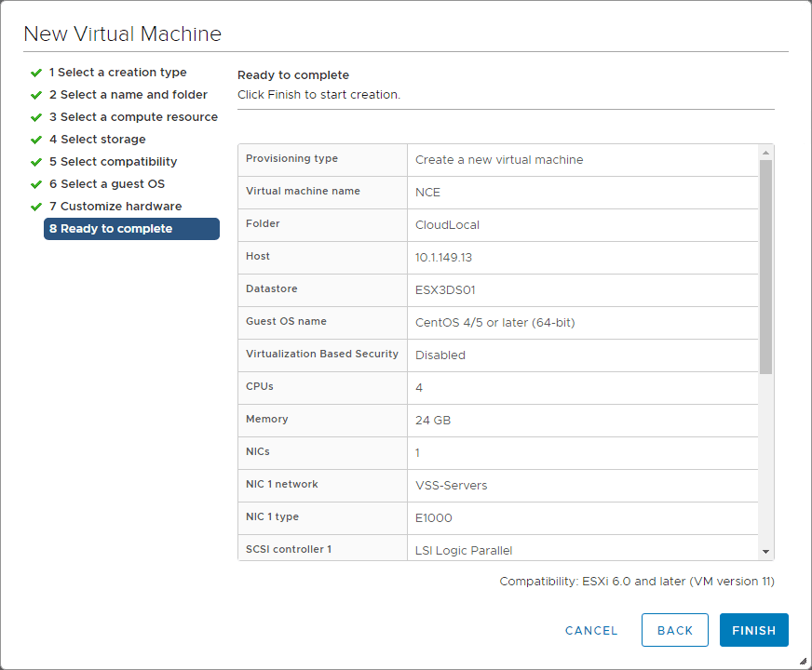
Task: Click the Finish button
Action: pos(753,630)
